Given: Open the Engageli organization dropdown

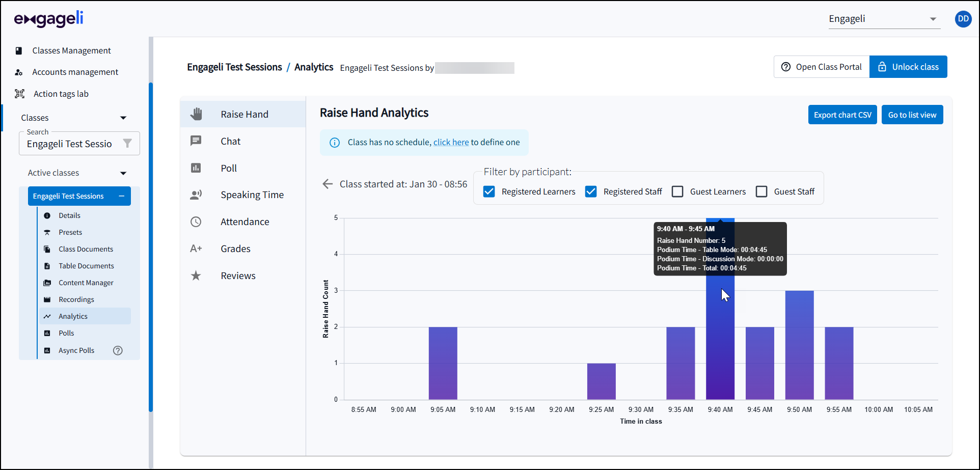Looking at the screenshot, I should [x=884, y=19].
